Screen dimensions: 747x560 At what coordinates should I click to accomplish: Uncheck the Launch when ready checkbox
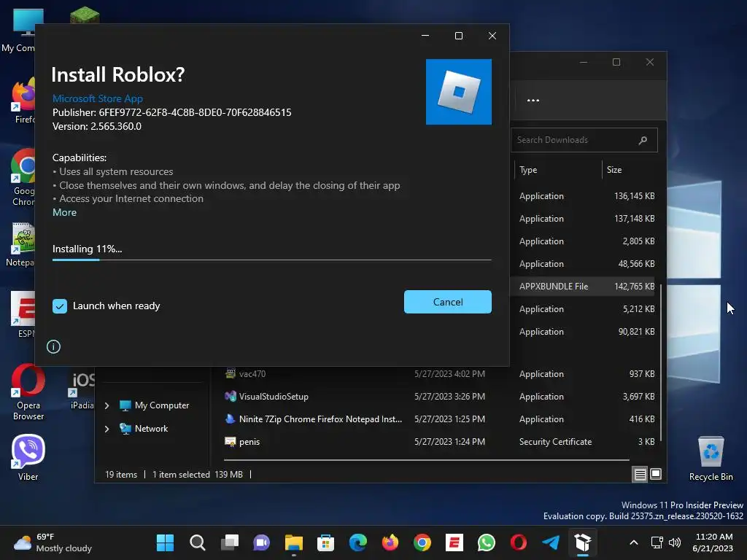point(60,306)
